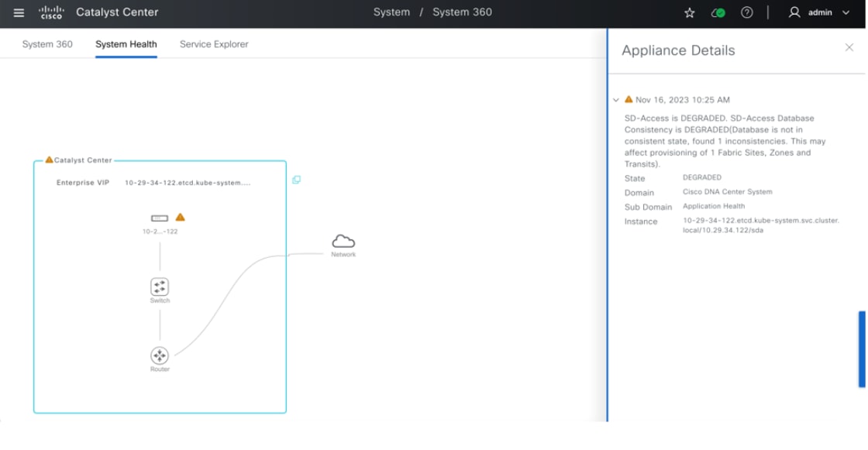Click the Cisco logo
This screenshot has height=450, width=868.
(x=51, y=12)
